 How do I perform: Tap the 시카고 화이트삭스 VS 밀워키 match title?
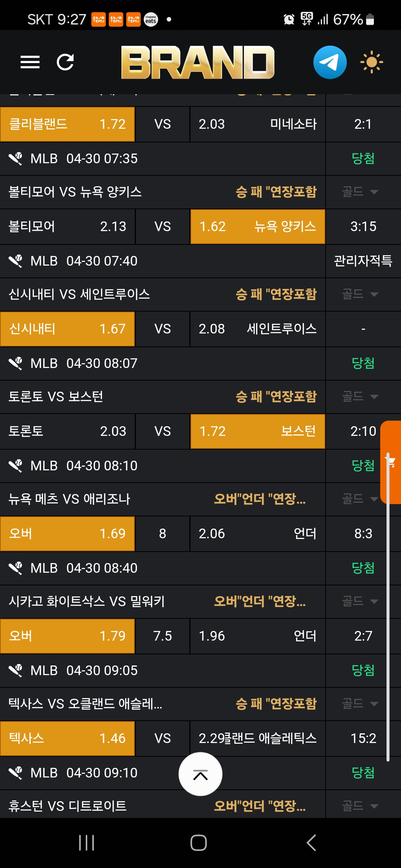pos(87,601)
